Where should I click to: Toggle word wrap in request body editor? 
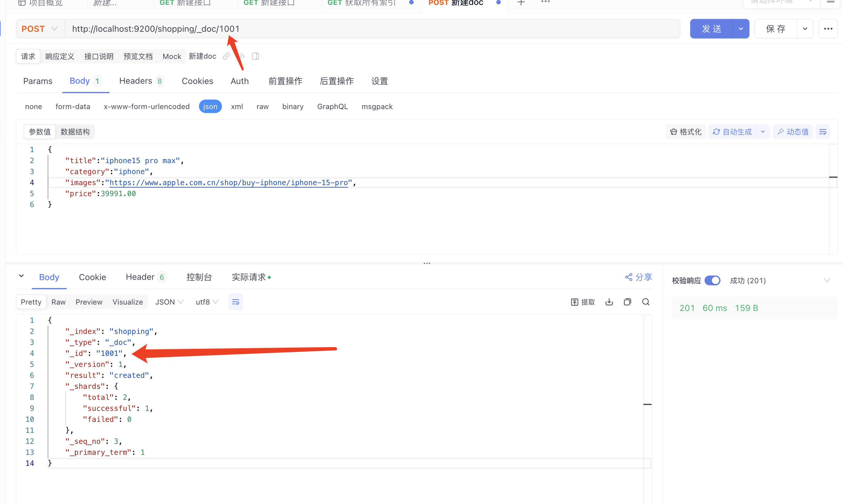point(823,132)
